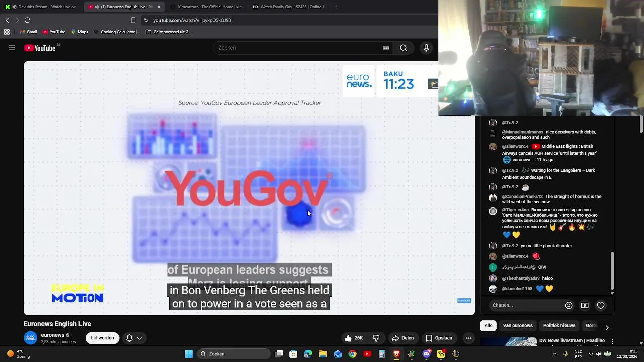Viewport: 644px width, 362px height.
Task: Open the Geïmporteerd uit G... bookmark folder
Action: (169, 32)
